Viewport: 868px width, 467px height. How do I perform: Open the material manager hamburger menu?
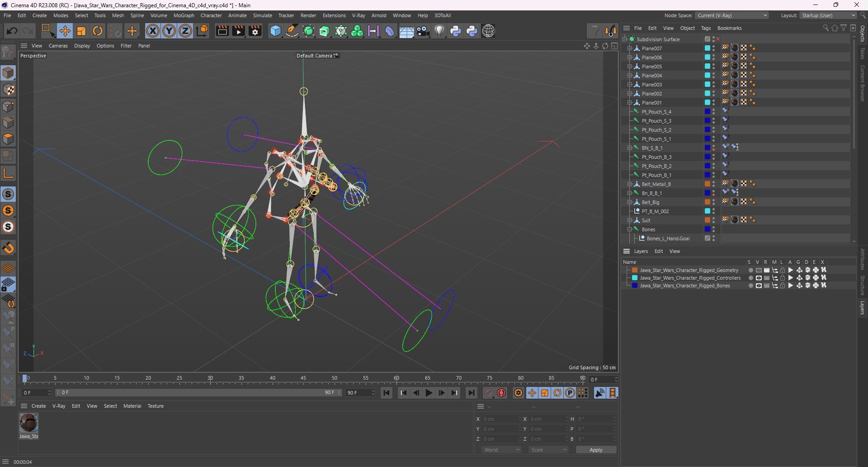pos(24,406)
